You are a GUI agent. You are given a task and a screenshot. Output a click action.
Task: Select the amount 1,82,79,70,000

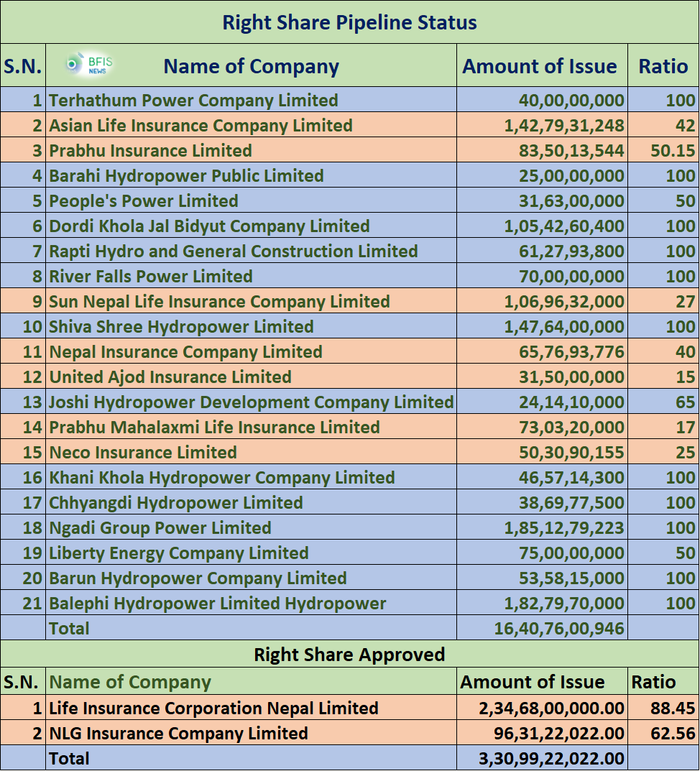pos(564,604)
